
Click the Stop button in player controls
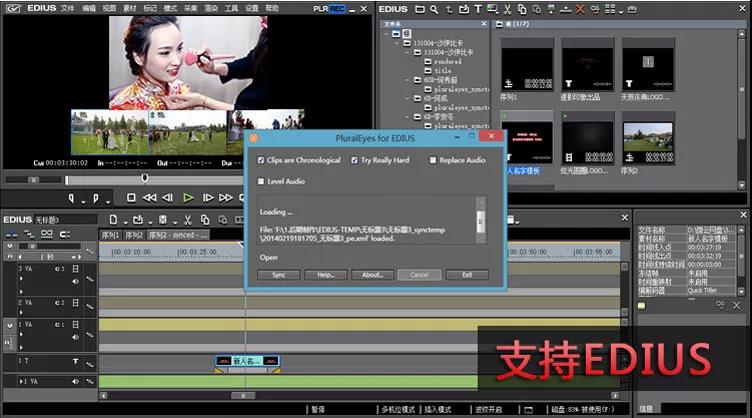(x=131, y=197)
